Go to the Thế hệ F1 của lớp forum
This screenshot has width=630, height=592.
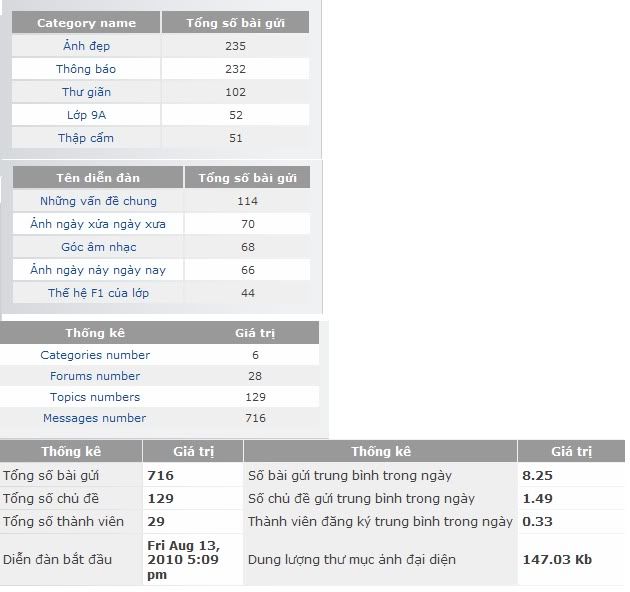coord(98,293)
